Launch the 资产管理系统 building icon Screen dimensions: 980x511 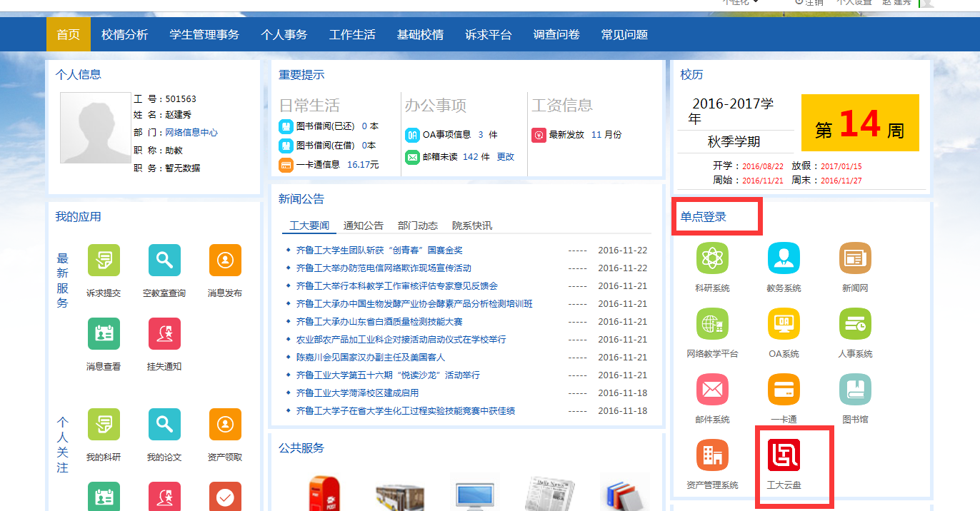(712, 455)
